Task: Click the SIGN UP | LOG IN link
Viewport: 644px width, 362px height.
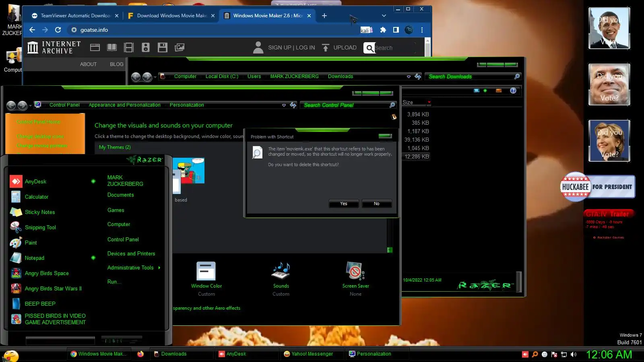Action: click(x=291, y=47)
